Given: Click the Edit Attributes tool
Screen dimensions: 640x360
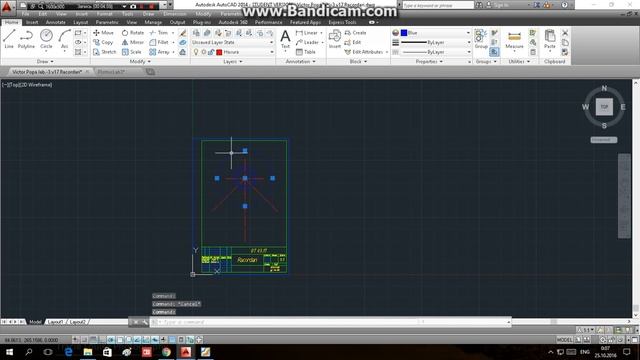Looking at the screenshot, I should (364, 52).
